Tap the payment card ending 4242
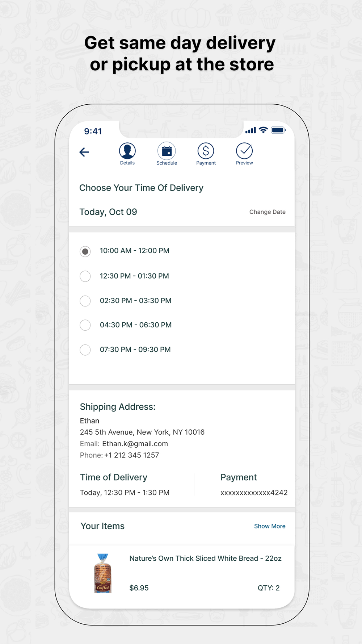Screen dimensions: 362x644 254,493
